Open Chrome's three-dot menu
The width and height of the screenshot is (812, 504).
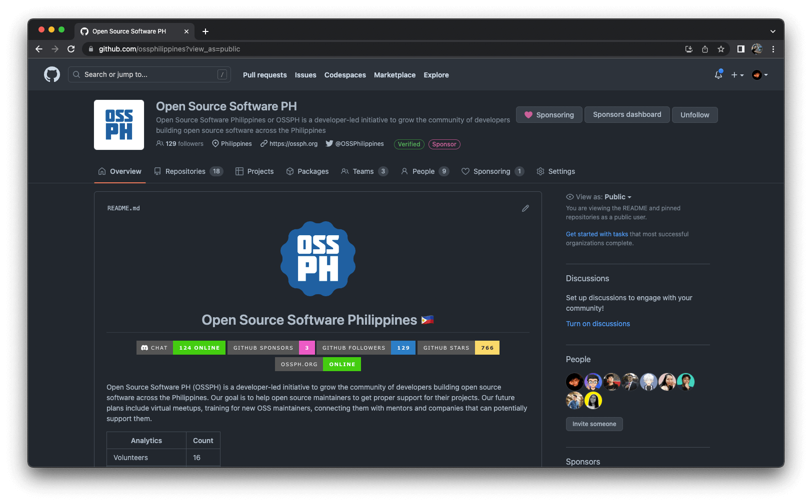(x=773, y=49)
